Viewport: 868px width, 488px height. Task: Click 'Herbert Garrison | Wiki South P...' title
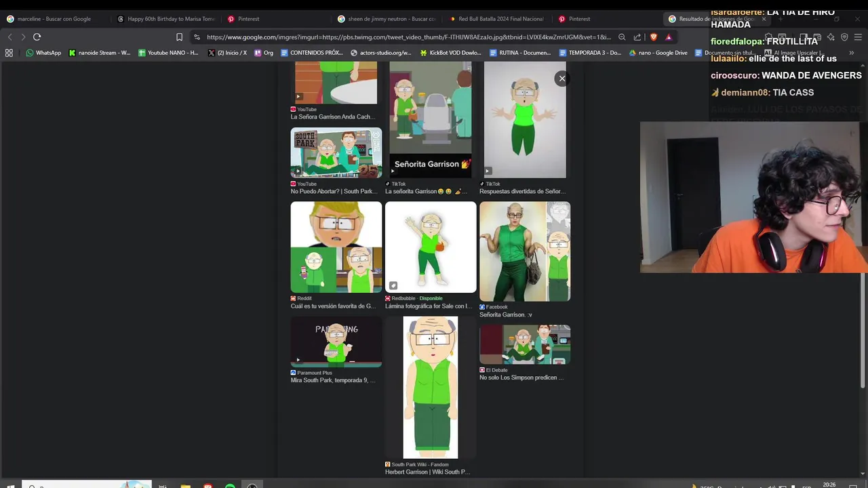[427, 472]
